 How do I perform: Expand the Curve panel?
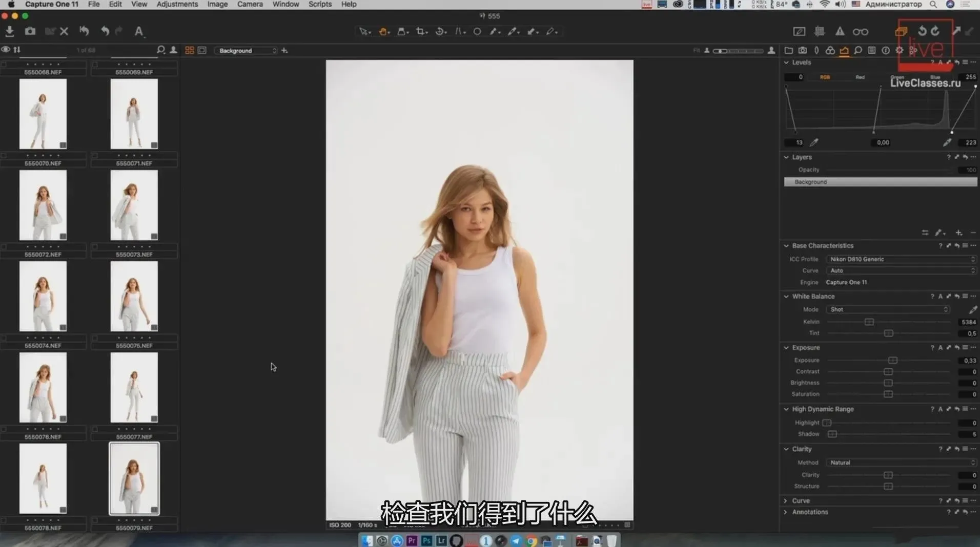[786, 500]
